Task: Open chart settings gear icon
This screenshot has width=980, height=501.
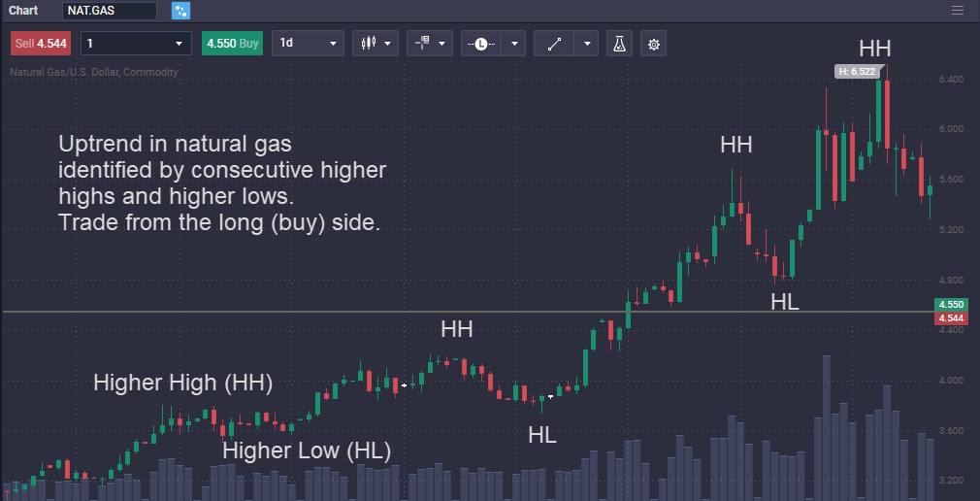Action: click(654, 44)
